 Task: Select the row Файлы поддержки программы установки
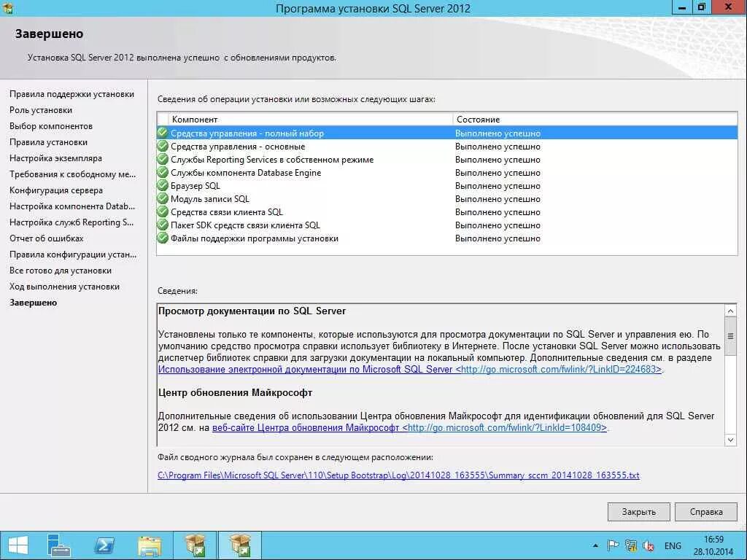[447, 238]
